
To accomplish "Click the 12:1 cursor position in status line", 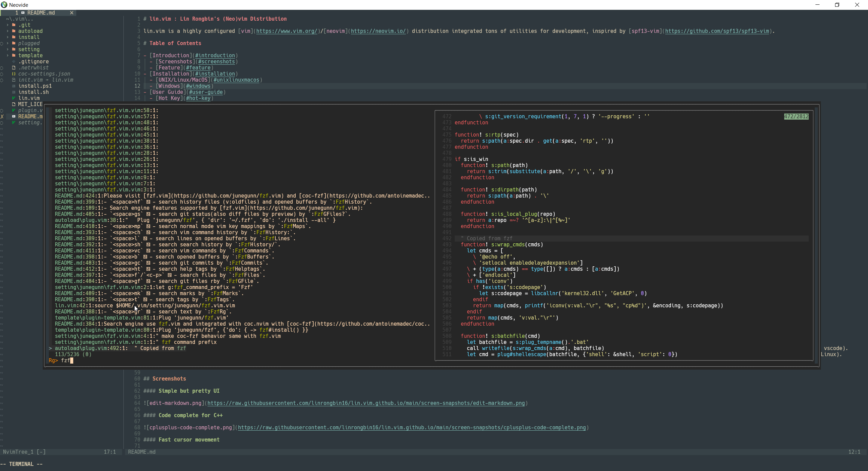I will [x=854, y=452].
